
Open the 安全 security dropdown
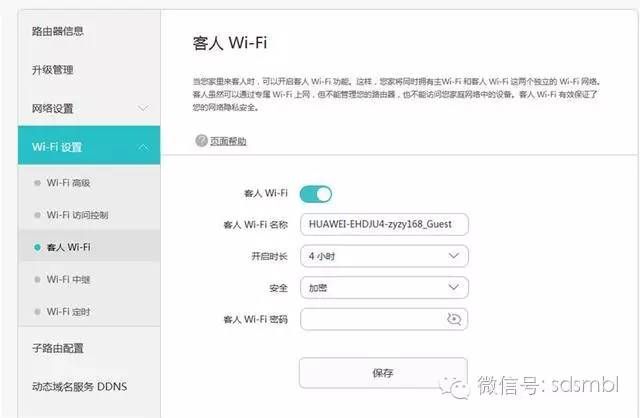pos(384,288)
